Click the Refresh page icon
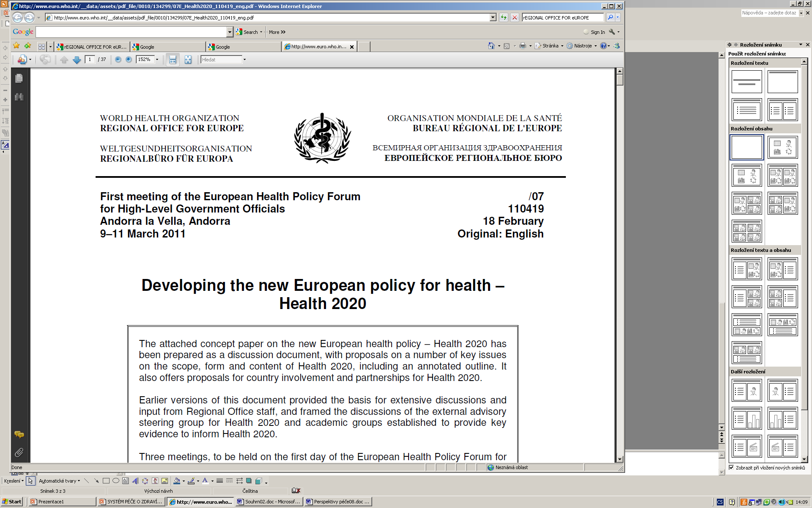 pos(503,17)
